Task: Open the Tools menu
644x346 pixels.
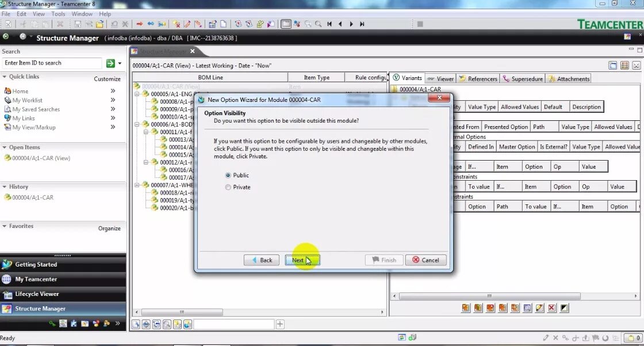Action: point(58,14)
